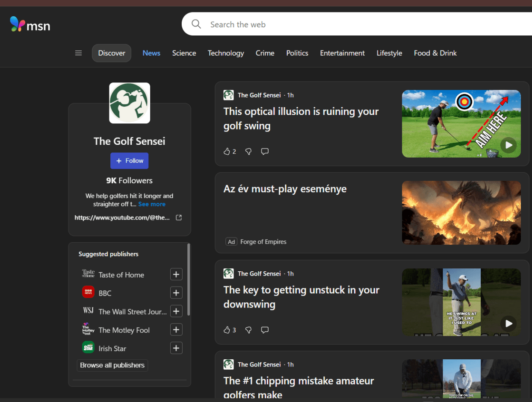Open the '#1 chipping mistake' headline
Image resolution: width=532 pixels, height=402 pixels.
tap(299, 387)
